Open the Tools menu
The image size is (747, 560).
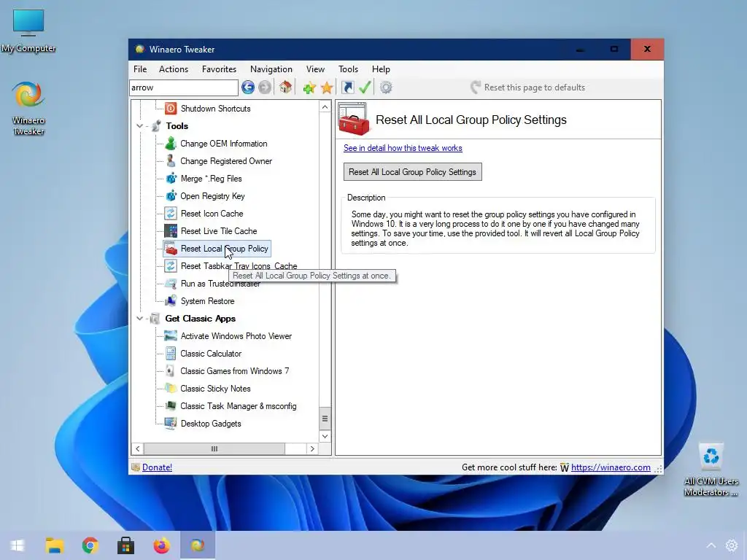point(348,69)
